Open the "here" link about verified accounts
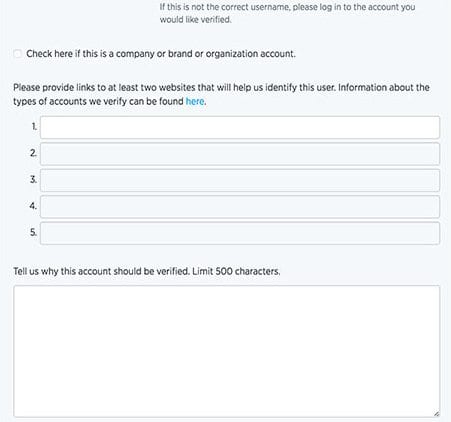 tap(195, 101)
